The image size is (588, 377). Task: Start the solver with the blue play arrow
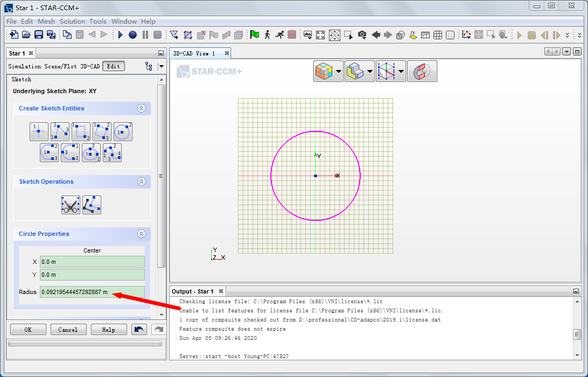pos(121,35)
